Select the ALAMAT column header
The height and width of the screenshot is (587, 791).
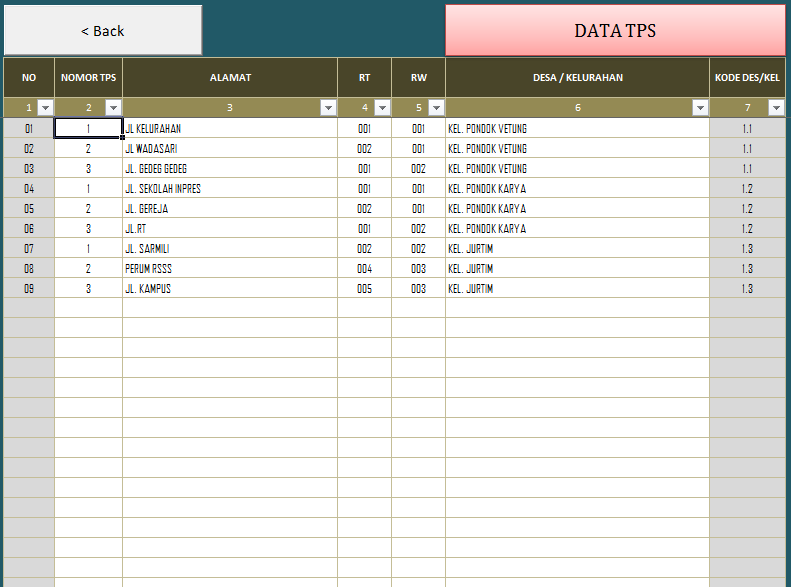(x=230, y=78)
